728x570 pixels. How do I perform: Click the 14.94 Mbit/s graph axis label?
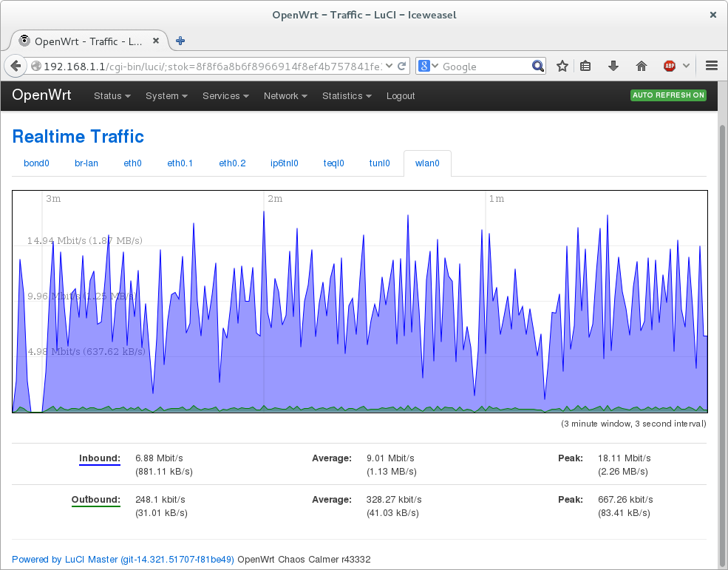click(x=84, y=240)
